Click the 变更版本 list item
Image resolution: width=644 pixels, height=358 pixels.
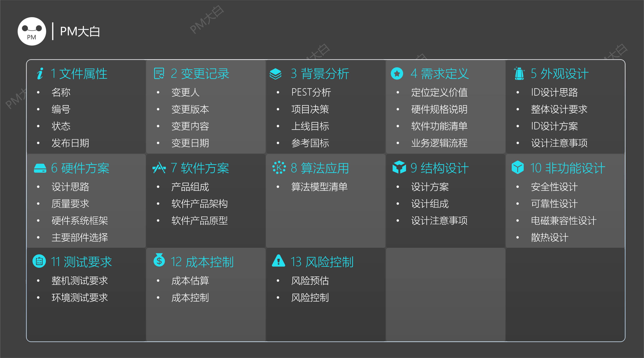pyautogui.click(x=190, y=109)
